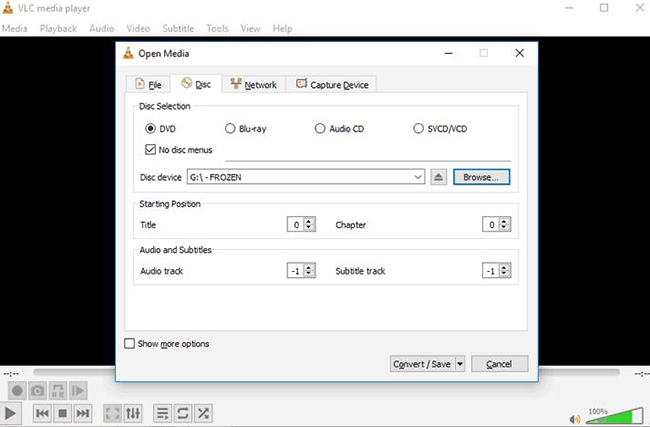
Task: Click the Chapter number field
Action: pos(491,225)
